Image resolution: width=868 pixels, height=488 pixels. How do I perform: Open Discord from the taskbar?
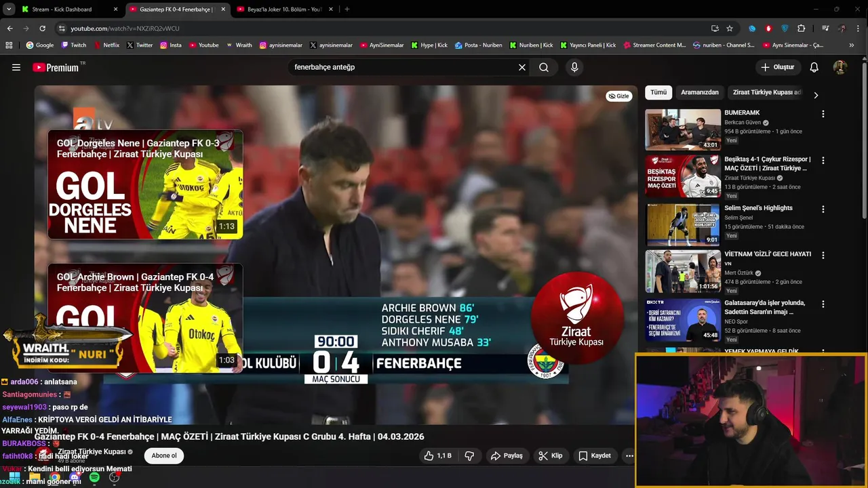pyautogui.click(x=75, y=478)
